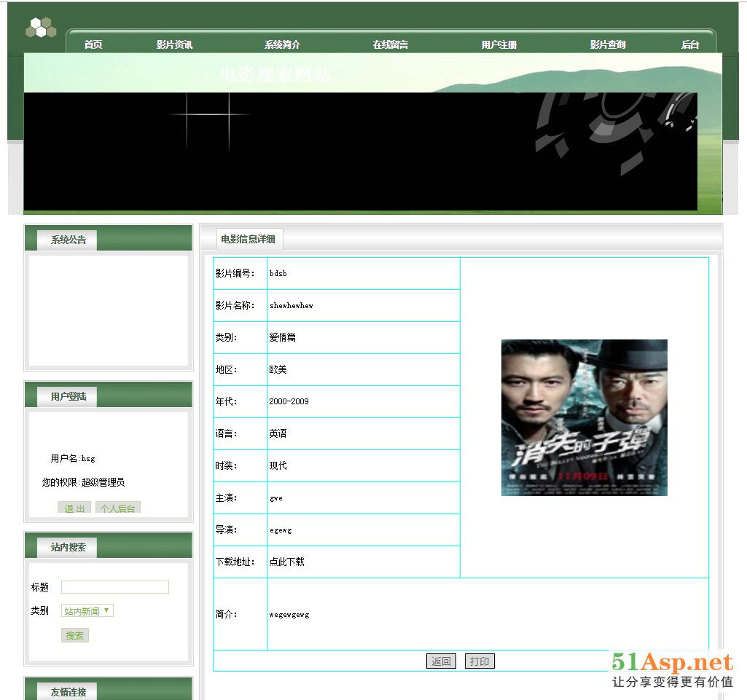
Task: Click the movie poster thumbnail
Action: 584,417
